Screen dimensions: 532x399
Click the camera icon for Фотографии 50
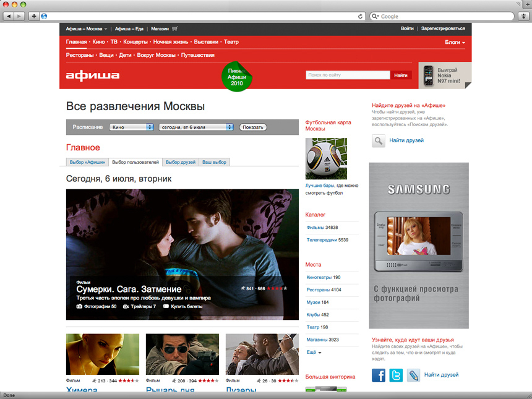tap(79, 306)
